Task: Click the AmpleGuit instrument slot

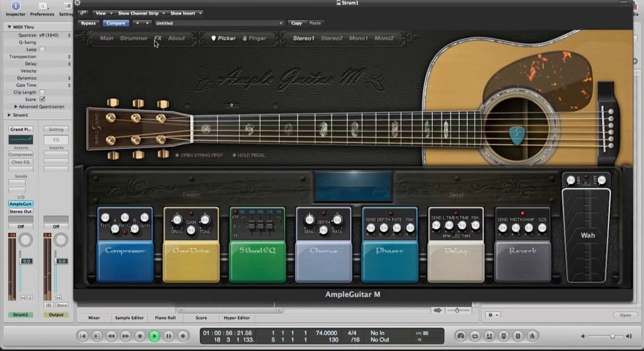Action: point(20,204)
